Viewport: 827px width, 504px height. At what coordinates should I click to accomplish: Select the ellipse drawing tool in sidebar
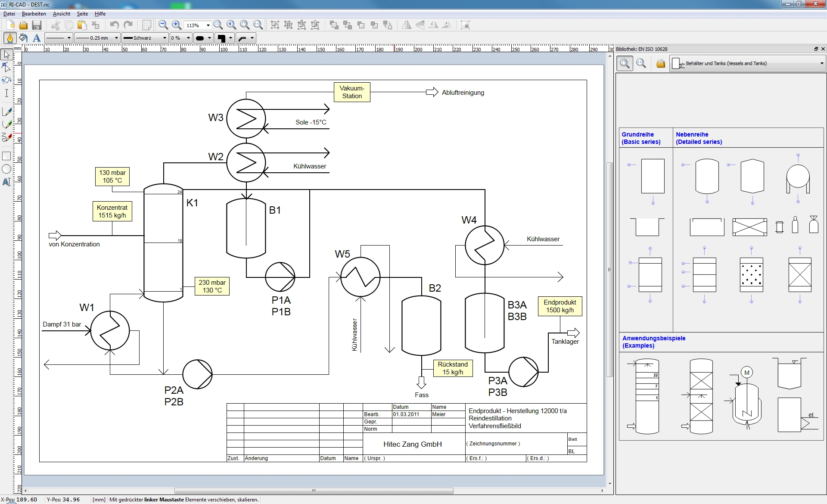(x=6, y=169)
